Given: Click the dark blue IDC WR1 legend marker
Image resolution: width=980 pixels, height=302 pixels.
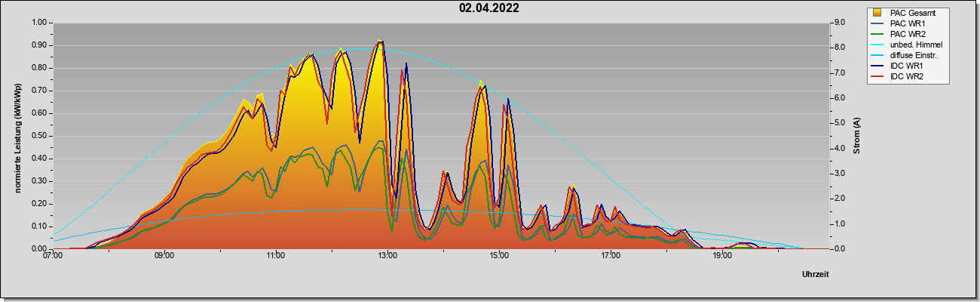Looking at the screenshot, I should coord(877,66).
